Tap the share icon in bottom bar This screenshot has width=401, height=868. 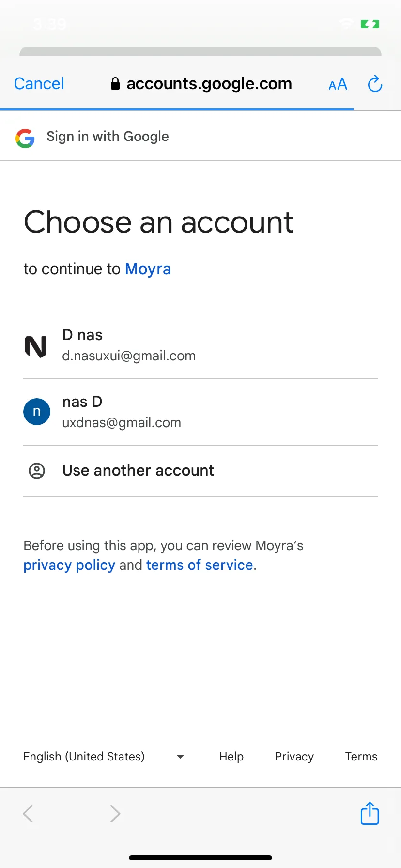pos(370,813)
